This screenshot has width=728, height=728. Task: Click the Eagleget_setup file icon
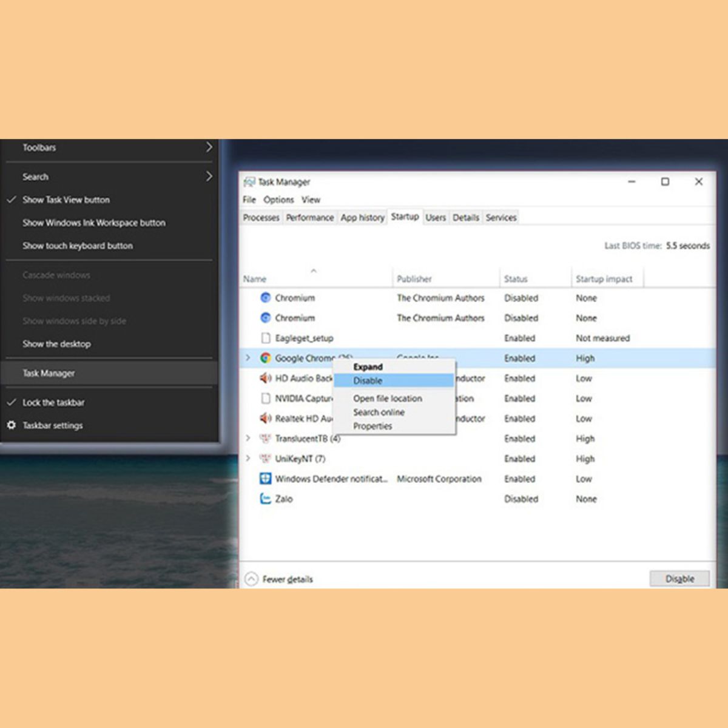tap(265, 338)
